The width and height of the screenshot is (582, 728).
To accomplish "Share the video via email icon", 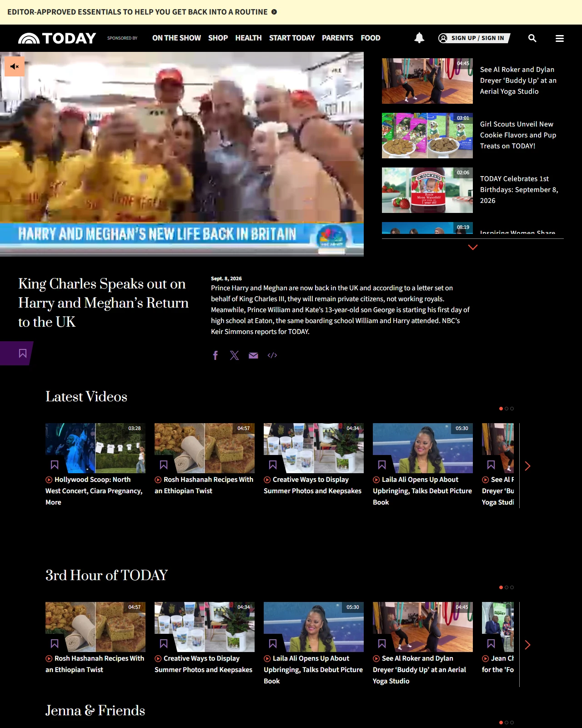I will (x=253, y=355).
